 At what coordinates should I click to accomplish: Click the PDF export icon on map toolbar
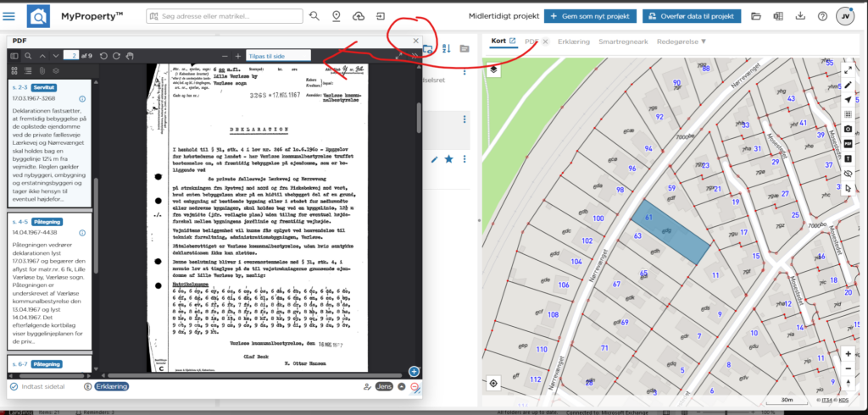click(848, 143)
